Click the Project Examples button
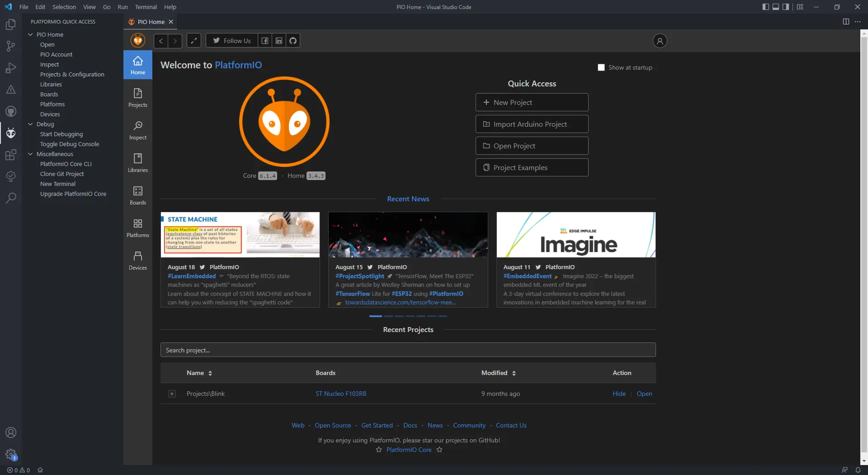 click(x=532, y=167)
